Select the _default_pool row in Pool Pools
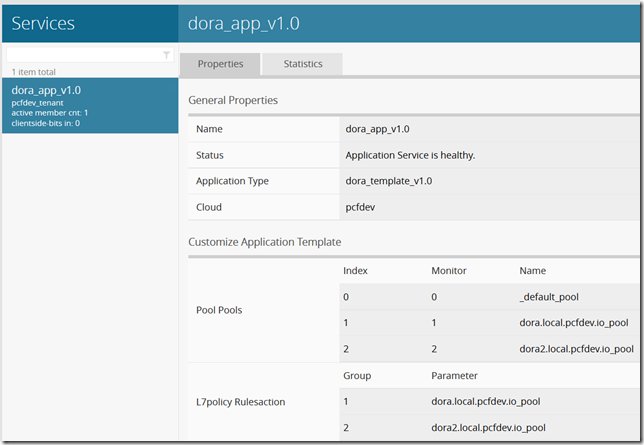644x445 pixels. [549, 297]
